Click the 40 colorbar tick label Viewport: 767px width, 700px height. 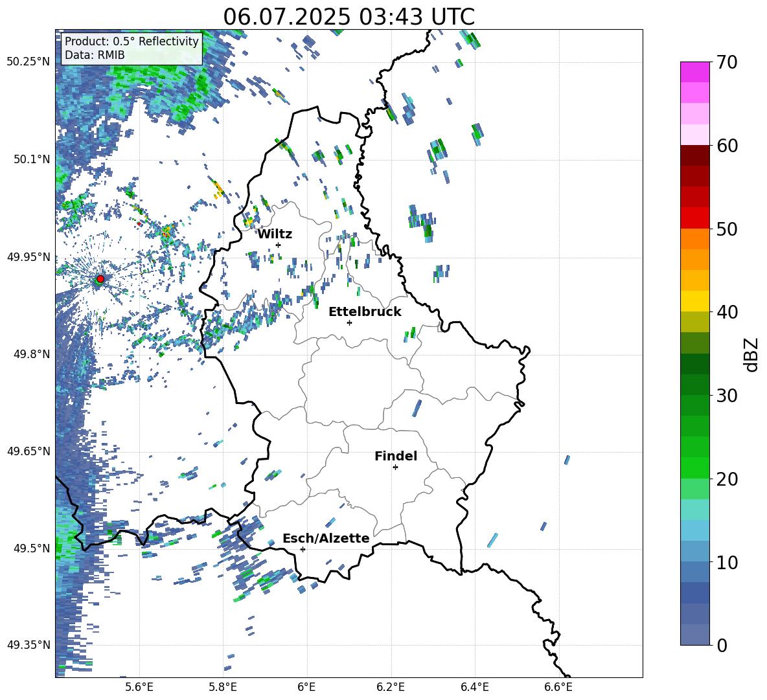[x=727, y=312]
